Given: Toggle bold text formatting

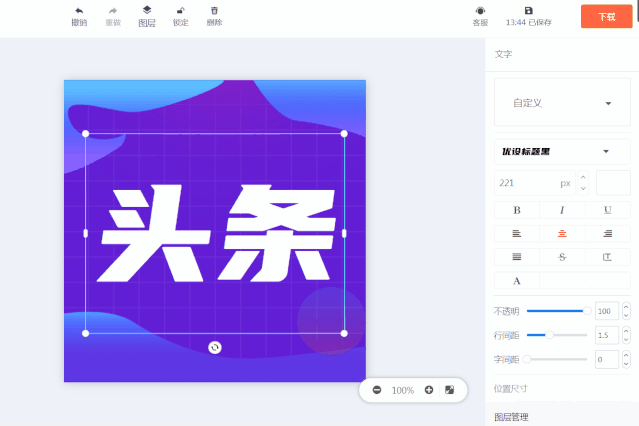Looking at the screenshot, I should (x=517, y=210).
